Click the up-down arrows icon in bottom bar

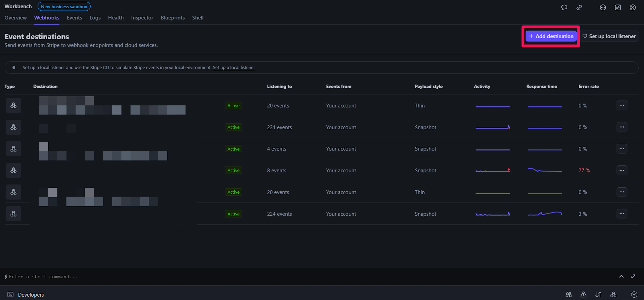(x=598, y=294)
